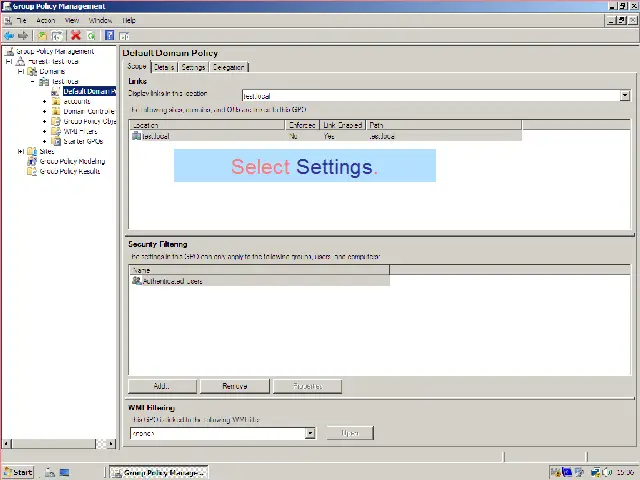Click the Domains node icon
Image resolution: width=640 pixels, height=480 pixels.
(32, 71)
